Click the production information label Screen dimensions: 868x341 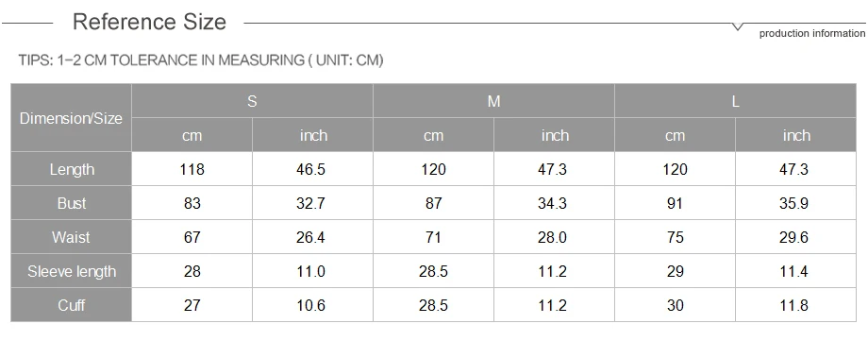click(x=812, y=33)
